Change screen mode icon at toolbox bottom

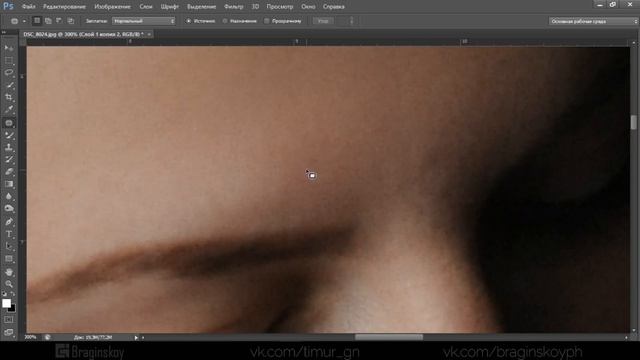click(9, 332)
